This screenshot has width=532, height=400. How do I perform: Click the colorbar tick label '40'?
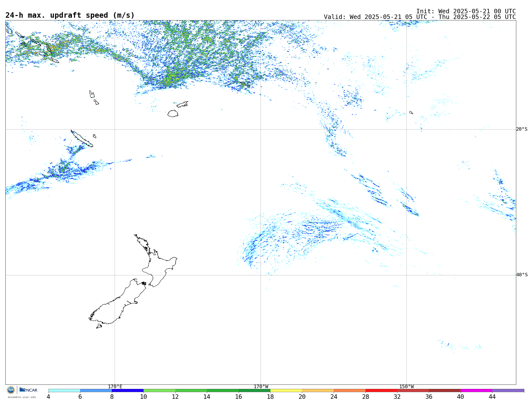tap(460, 397)
